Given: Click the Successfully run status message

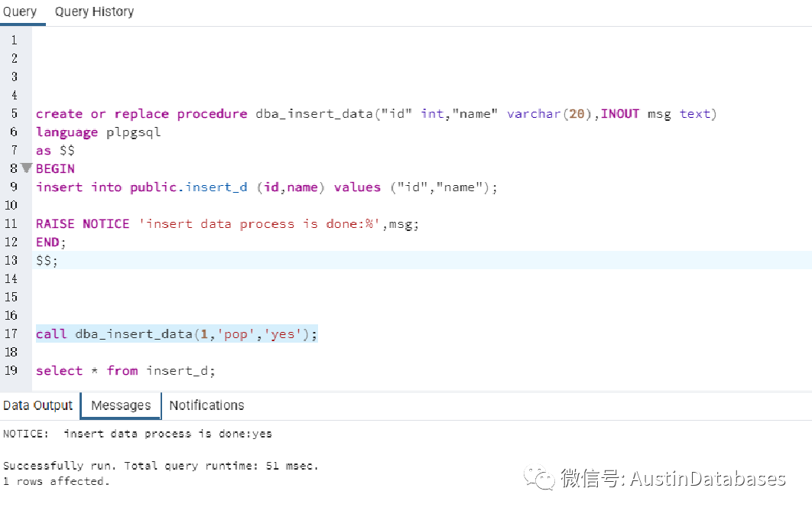Looking at the screenshot, I should click(x=161, y=465).
